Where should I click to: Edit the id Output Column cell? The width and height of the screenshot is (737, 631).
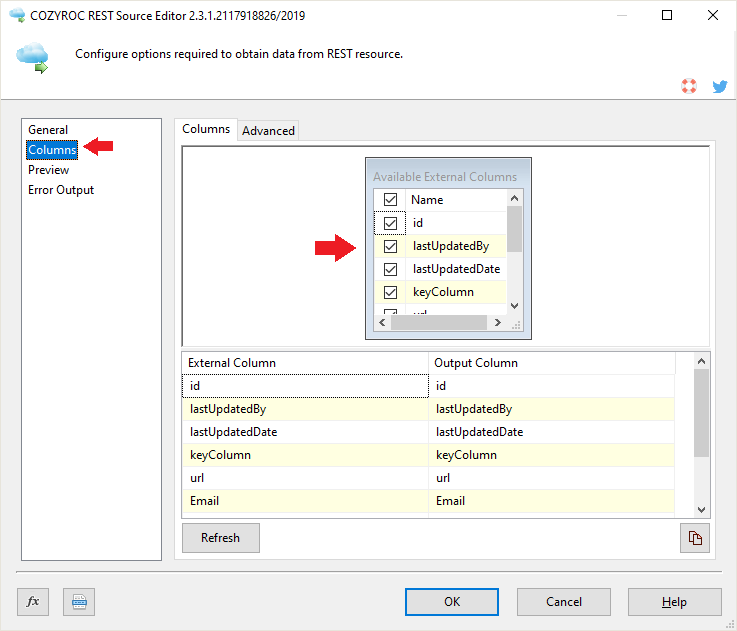(x=552, y=386)
